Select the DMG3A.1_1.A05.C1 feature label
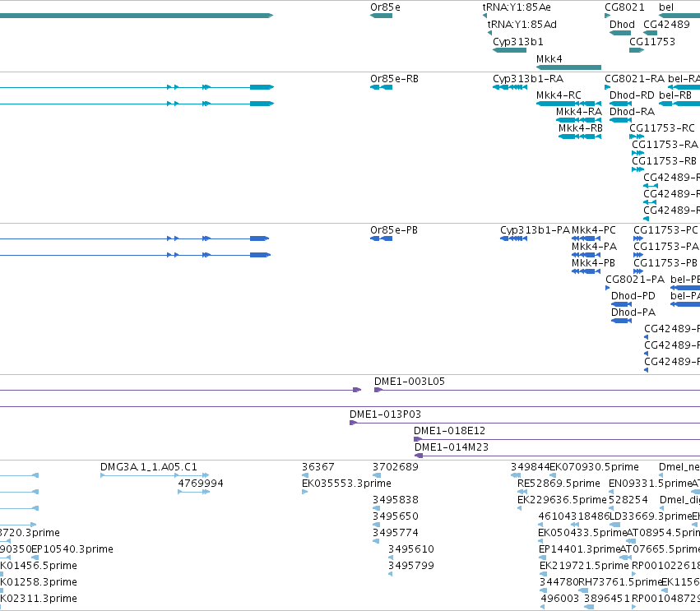This screenshot has width=700, height=611. 149,467
